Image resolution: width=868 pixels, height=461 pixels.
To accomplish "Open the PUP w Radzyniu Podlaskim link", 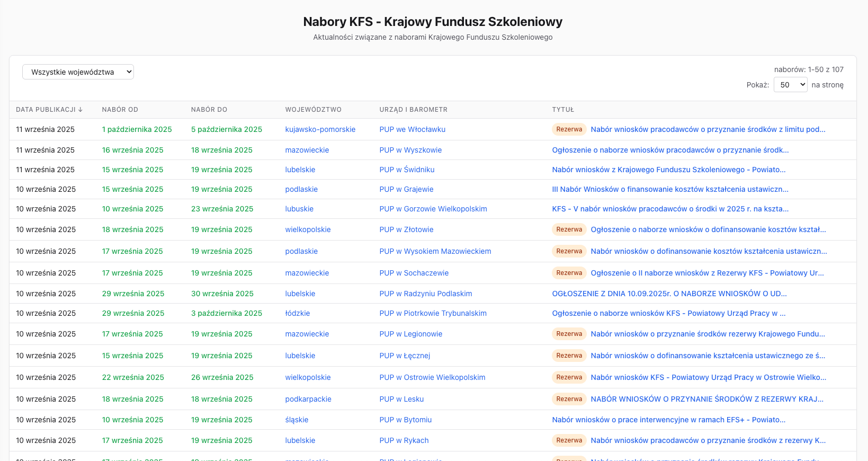I will tap(426, 294).
